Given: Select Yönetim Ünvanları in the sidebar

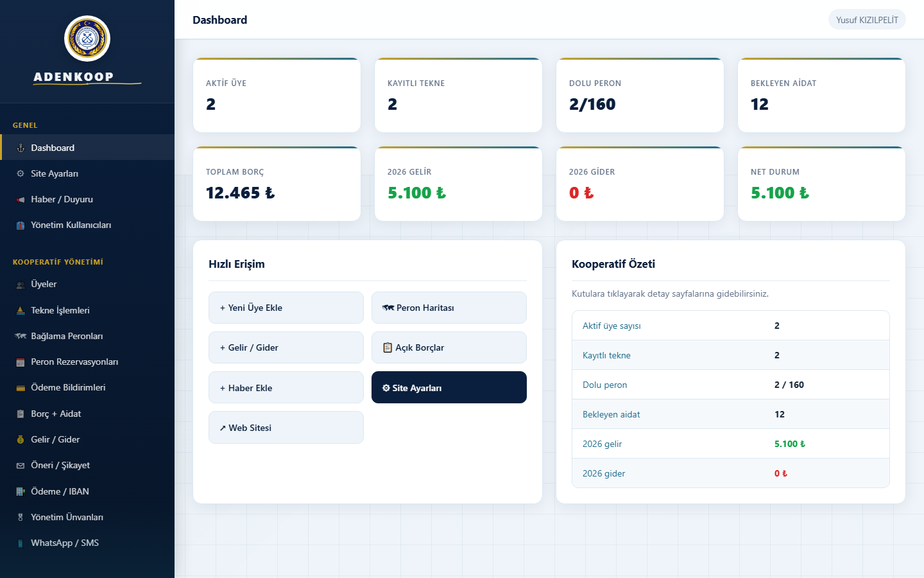Looking at the screenshot, I should 87,517.
